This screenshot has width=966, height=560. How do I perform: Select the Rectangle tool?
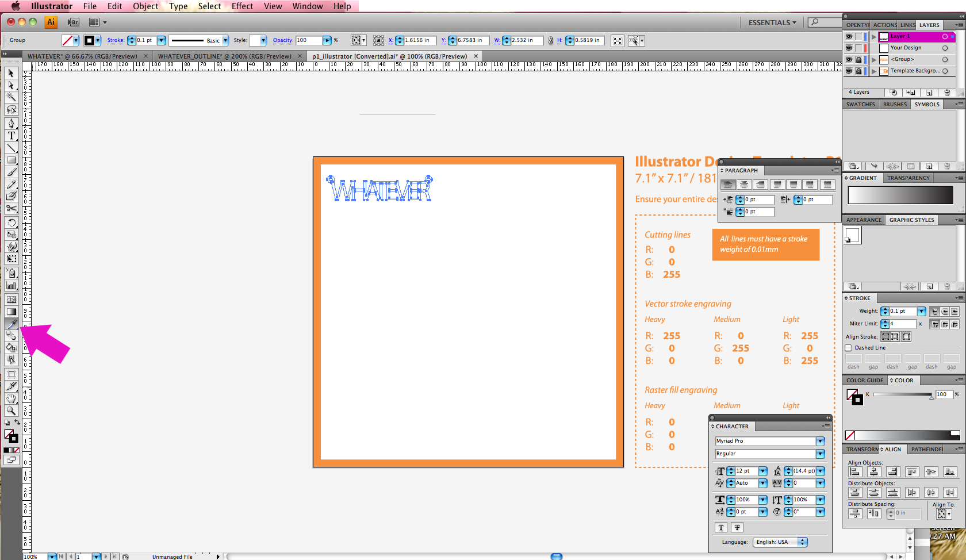[11, 160]
